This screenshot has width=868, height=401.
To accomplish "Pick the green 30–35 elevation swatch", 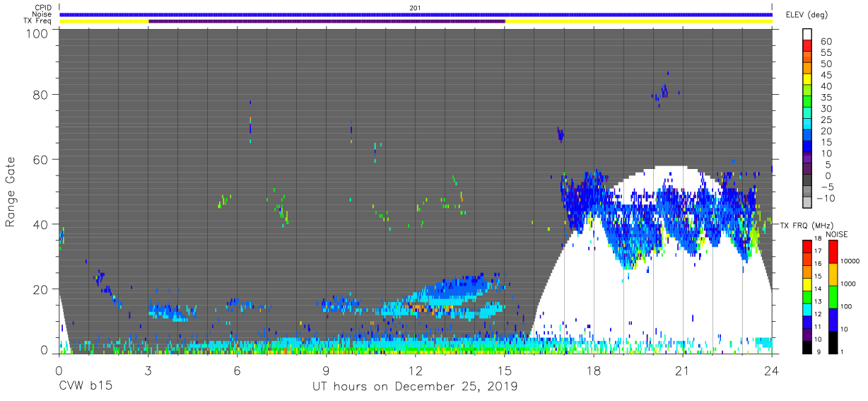I will pyautogui.click(x=807, y=103).
